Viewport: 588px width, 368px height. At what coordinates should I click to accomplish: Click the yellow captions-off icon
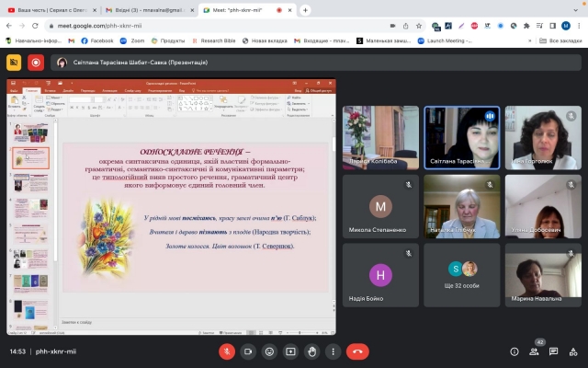tap(14, 63)
